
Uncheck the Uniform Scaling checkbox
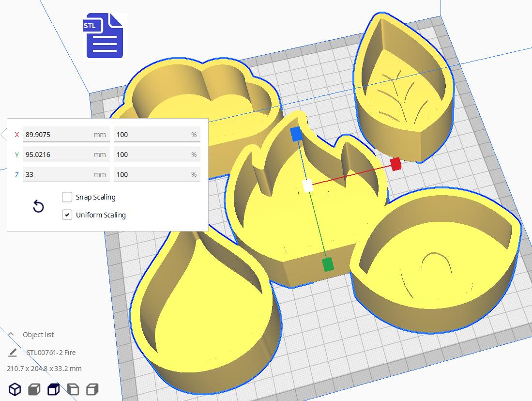67,215
